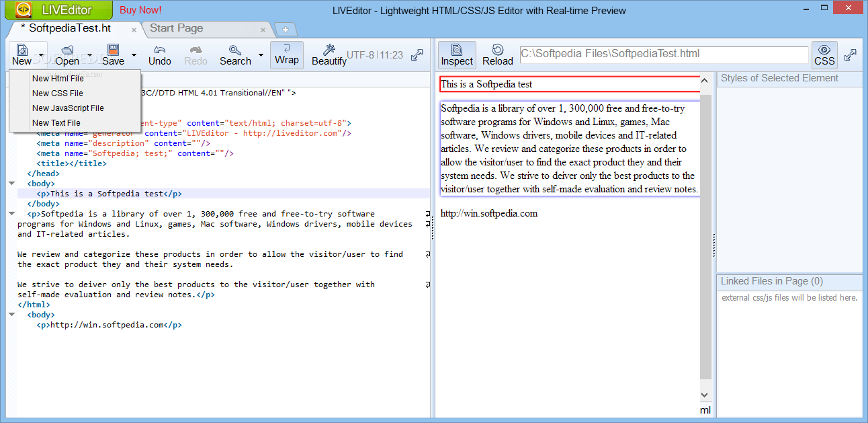Maximize the code editor pane

[x=417, y=55]
